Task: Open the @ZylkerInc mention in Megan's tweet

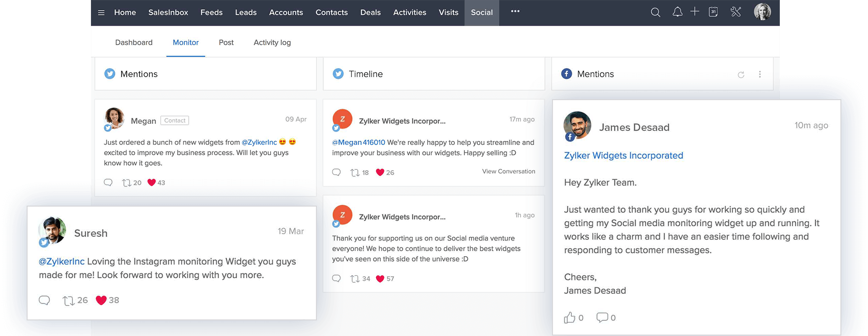Action: [x=259, y=142]
